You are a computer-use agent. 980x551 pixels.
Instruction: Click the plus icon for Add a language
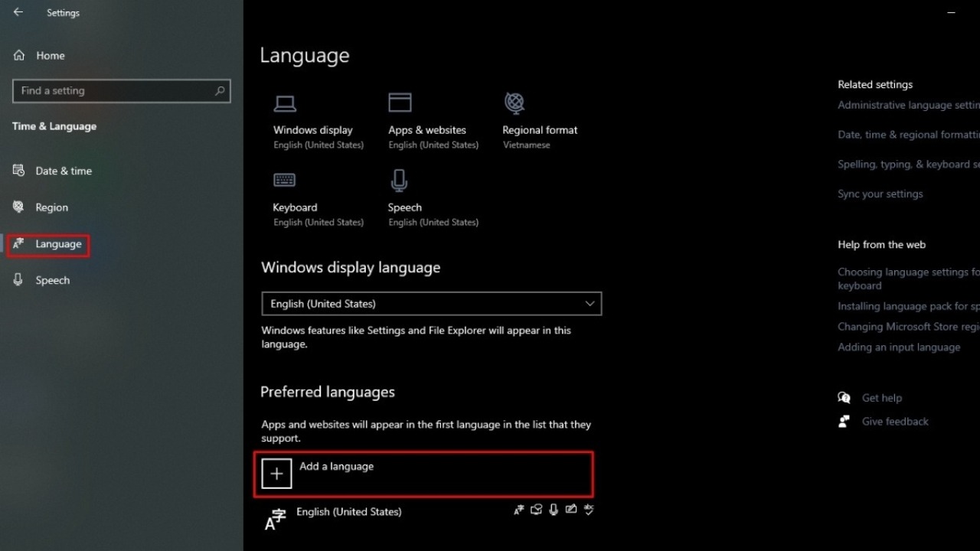click(x=276, y=474)
